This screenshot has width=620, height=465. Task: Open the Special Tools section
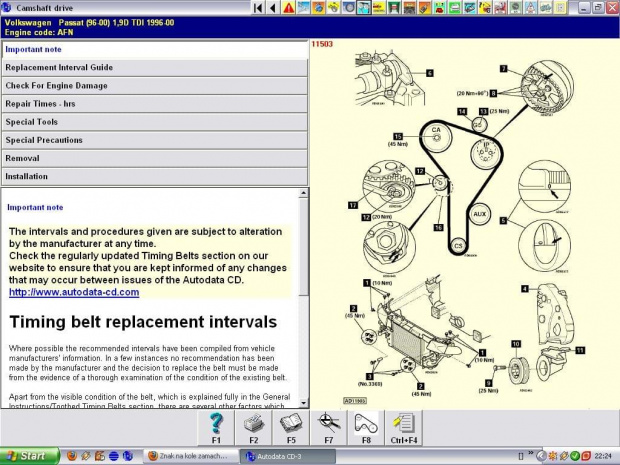point(155,122)
